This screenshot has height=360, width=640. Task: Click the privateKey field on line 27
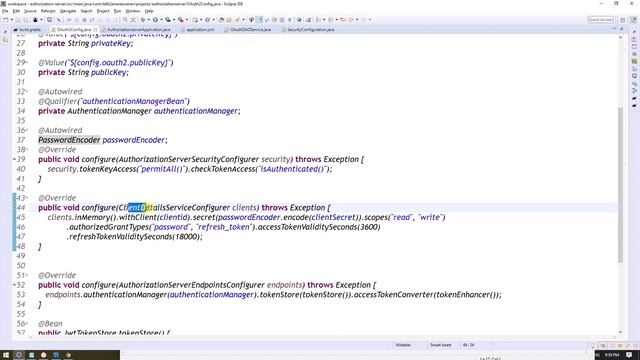coord(111,43)
